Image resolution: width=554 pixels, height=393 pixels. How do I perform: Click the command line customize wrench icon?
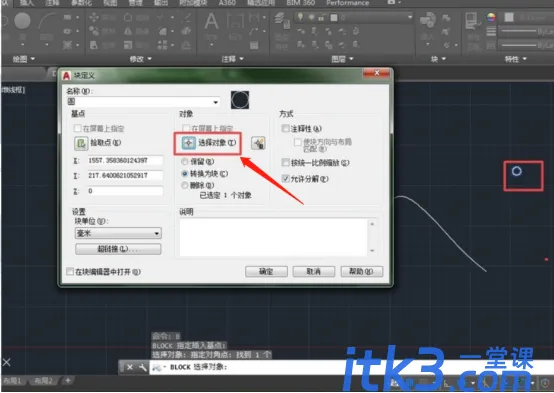pyautogui.click(x=143, y=367)
